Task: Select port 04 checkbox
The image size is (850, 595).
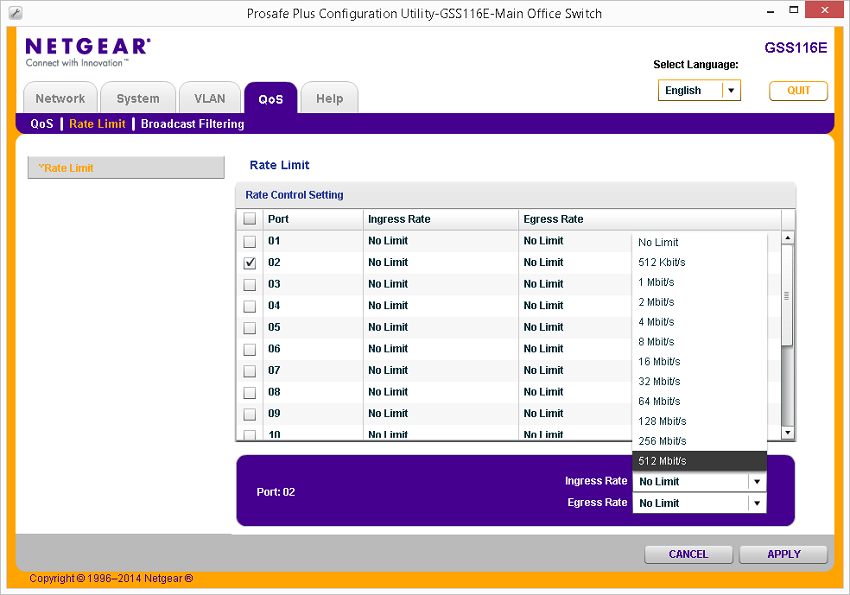Action: tap(249, 306)
